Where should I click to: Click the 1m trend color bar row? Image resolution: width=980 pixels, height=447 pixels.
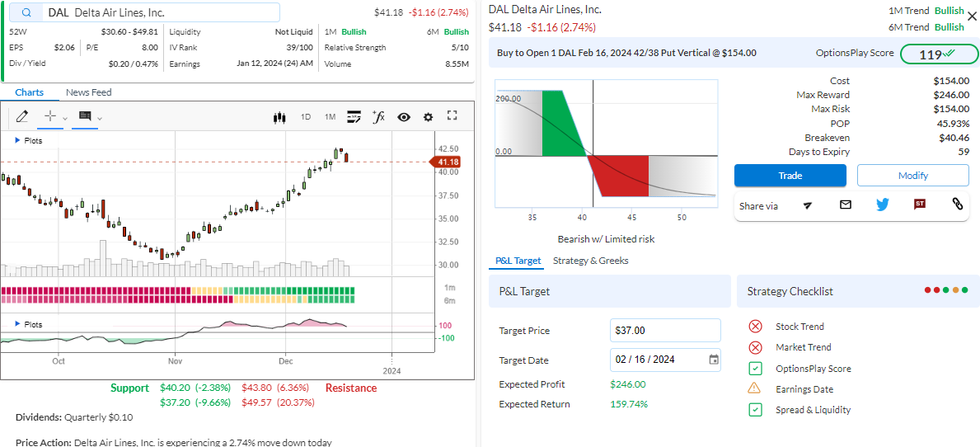click(x=178, y=290)
